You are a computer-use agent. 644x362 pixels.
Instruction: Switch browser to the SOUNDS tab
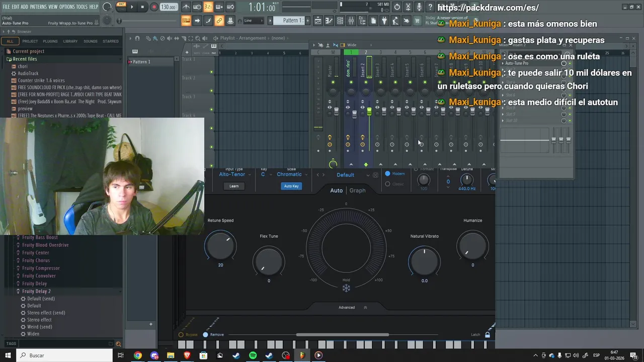coord(91,41)
